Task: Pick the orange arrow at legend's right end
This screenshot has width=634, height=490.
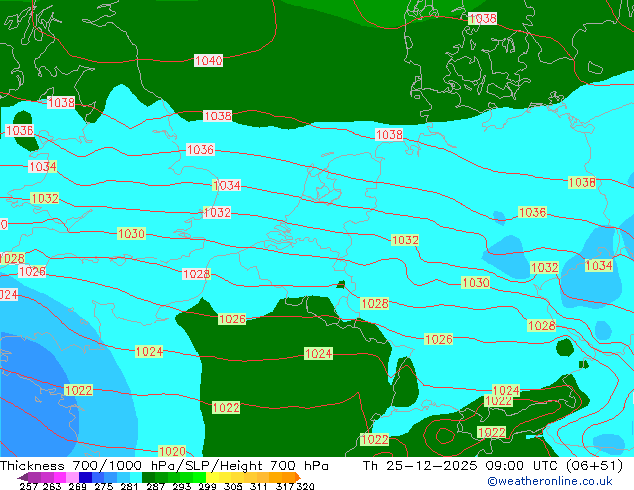Action: click(x=298, y=477)
